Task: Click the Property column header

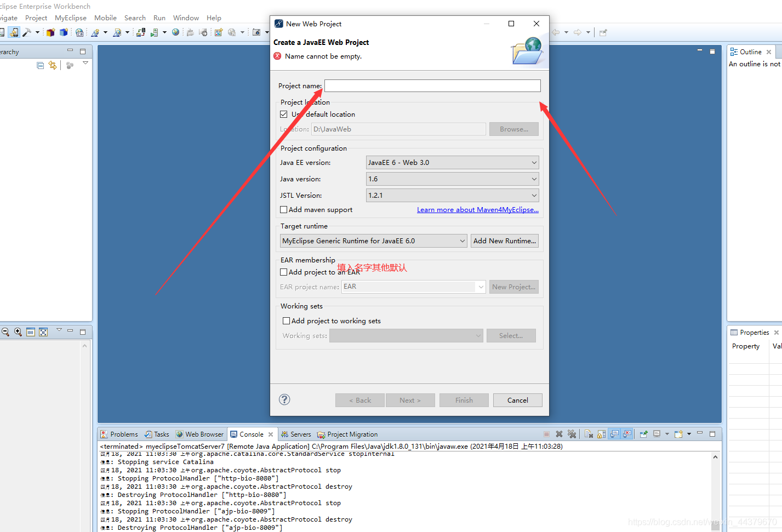Action: [x=746, y=346]
